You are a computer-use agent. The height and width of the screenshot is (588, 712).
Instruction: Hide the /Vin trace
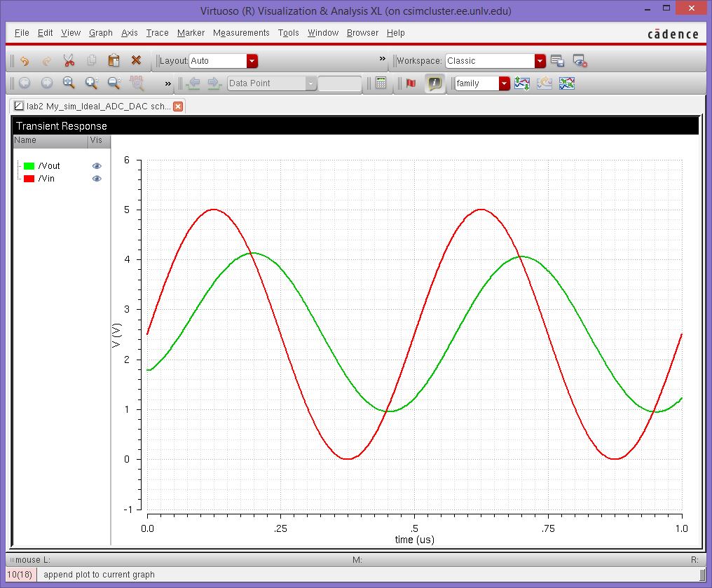point(97,179)
